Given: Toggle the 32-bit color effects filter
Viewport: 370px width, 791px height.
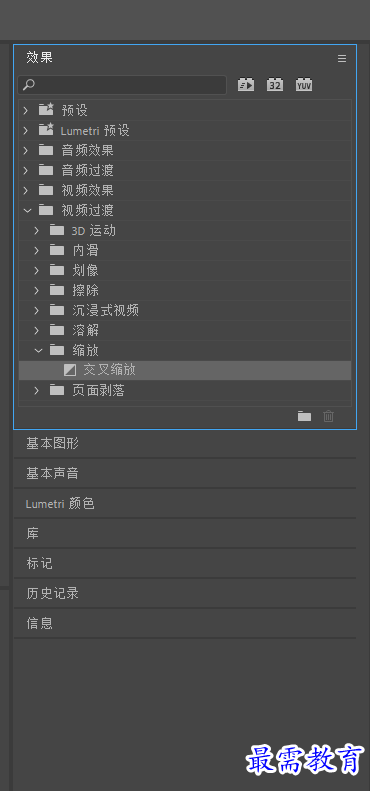Looking at the screenshot, I should click(x=275, y=85).
